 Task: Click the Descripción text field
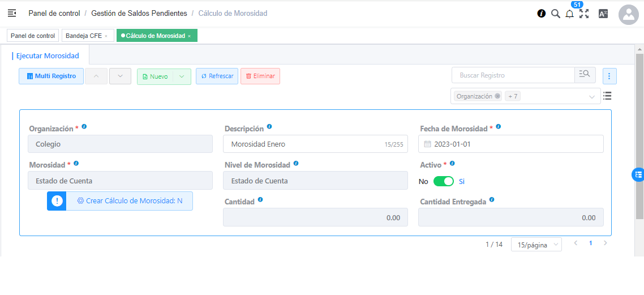click(306, 144)
